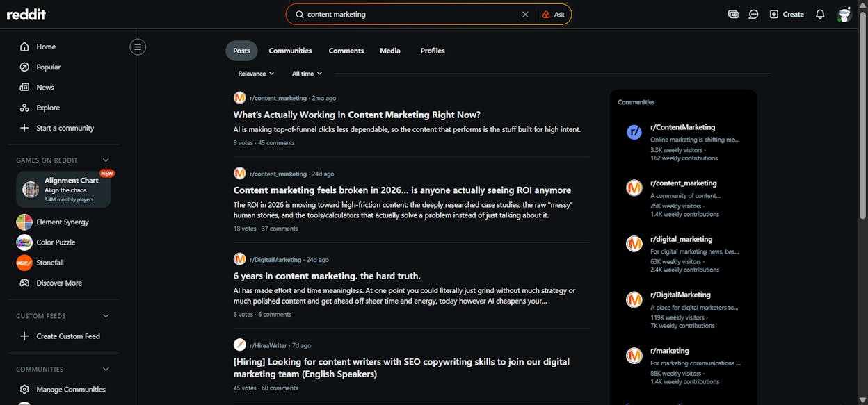This screenshot has height=405, width=868.
Task: Collapse the left navigation sidebar
Action: [138, 47]
